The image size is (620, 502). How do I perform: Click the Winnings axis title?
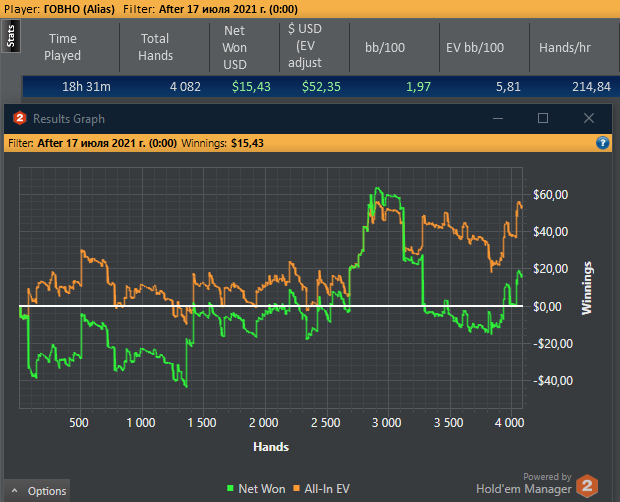pyautogui.click(x=587, y=288)
